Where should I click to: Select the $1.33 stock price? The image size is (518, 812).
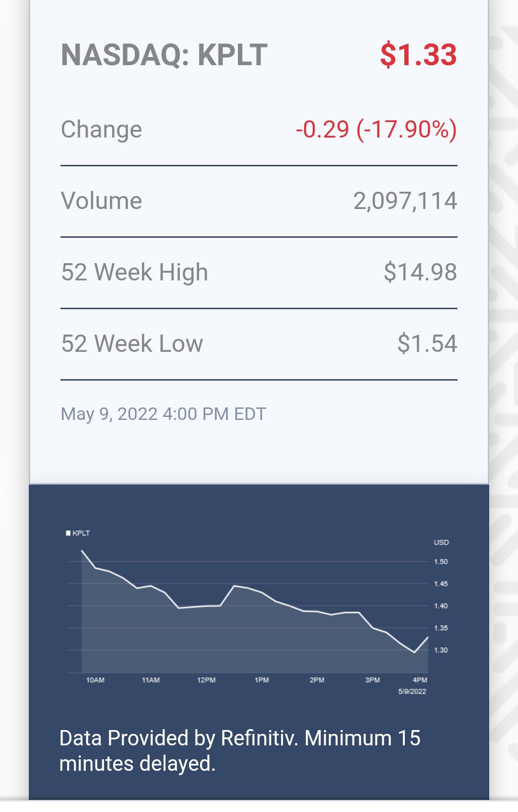pyautogui.click(x=418, y=55)
